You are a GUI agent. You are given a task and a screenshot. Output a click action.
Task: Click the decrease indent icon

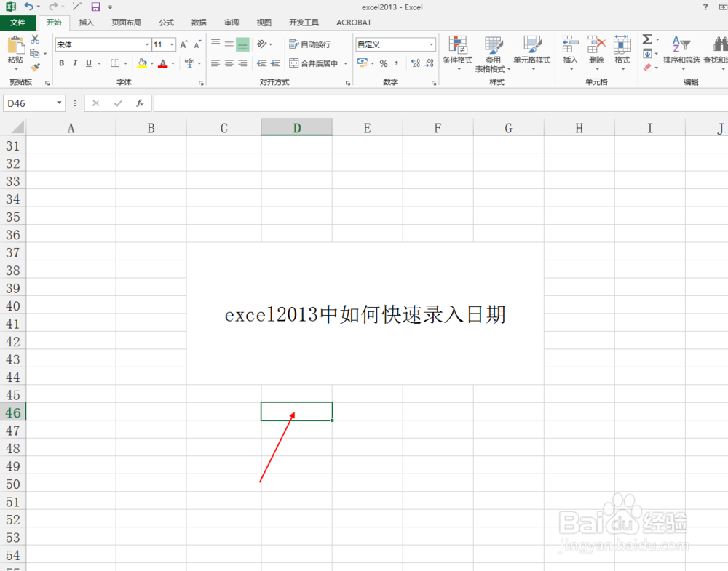(x=262, y=63)
